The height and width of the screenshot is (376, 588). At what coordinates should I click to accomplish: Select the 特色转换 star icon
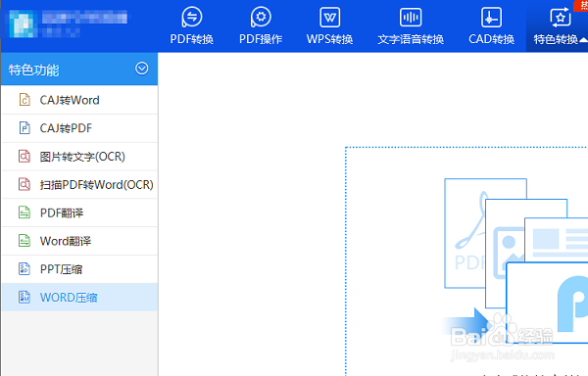(x=561, y=18)
